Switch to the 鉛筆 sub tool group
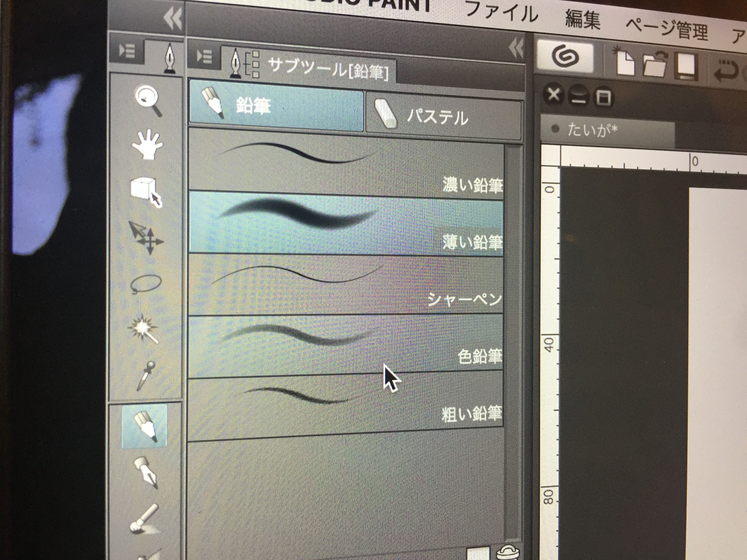The width and height of the screenshot is (747, 560). click(x=276, y=106)
